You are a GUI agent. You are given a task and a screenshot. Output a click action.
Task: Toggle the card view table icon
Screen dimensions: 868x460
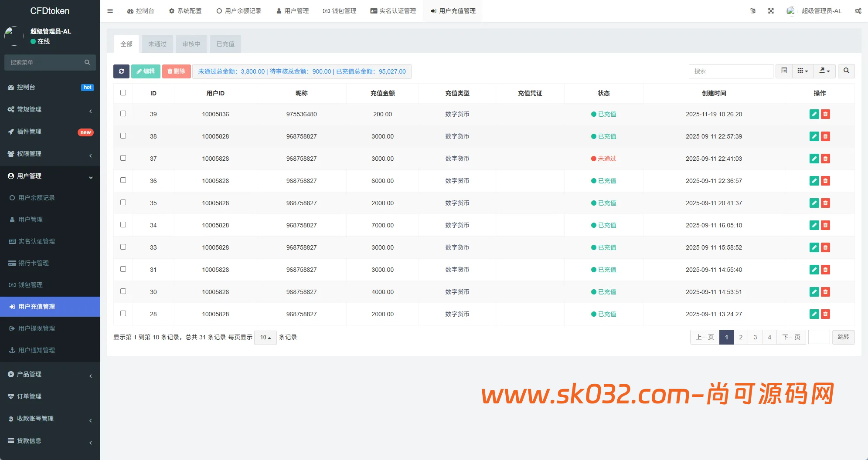click(x=784, y=71)
